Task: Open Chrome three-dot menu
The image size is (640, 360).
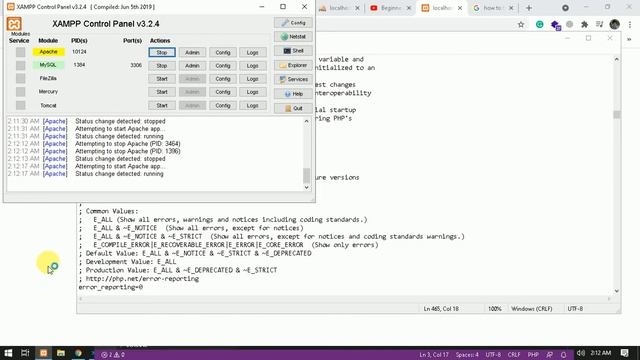Action: [630, 24]
